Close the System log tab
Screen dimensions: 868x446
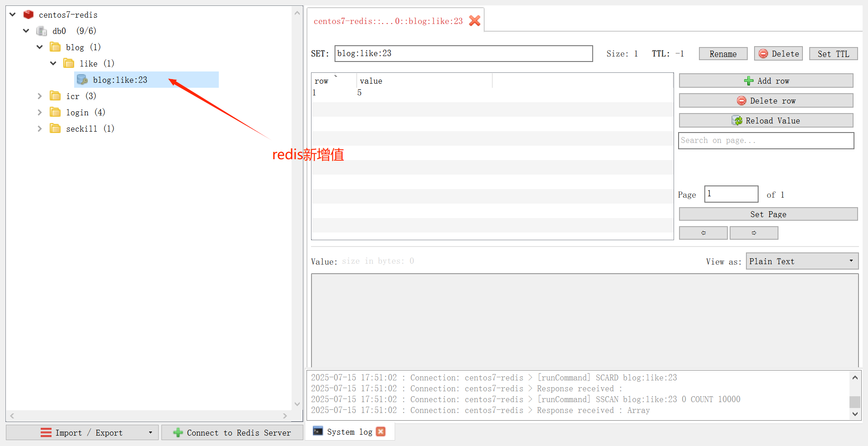pyautogui.click(x=381, y=432)
